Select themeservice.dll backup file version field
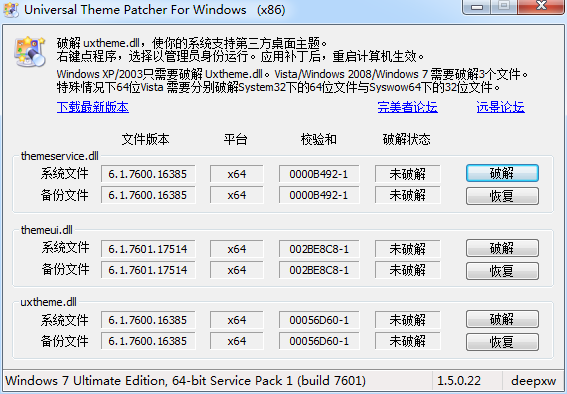The height and width of the screenshot is (394, 567). coord(148,195)
